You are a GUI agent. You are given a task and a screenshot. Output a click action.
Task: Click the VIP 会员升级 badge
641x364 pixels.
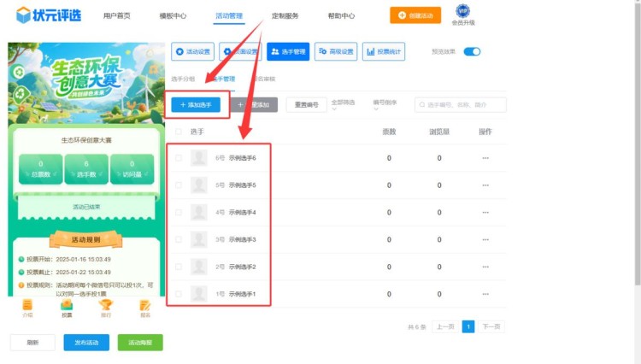click(462, 15)
